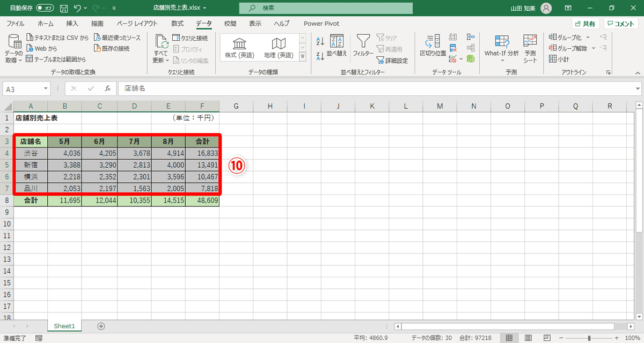Image resolution: width=644 pixels, height=343 pixels.
Task: Select column header G
Action: point(236,106)
